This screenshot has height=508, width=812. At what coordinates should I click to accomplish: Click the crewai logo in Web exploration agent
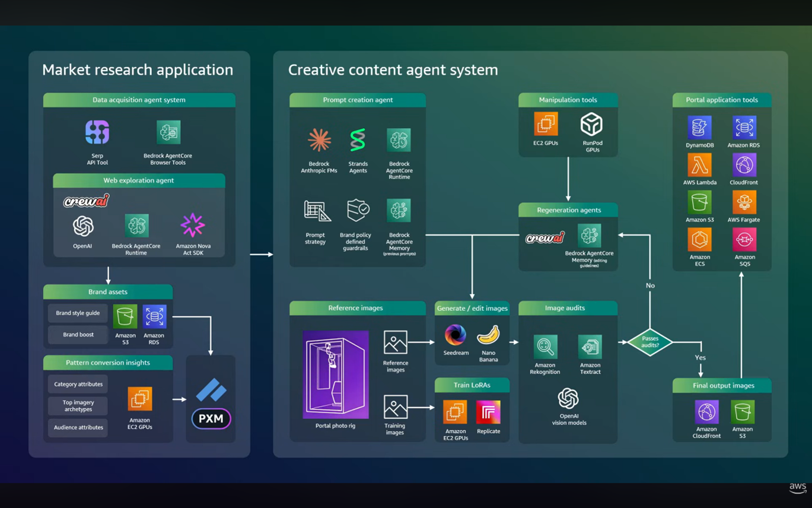[x=87, y=201]
